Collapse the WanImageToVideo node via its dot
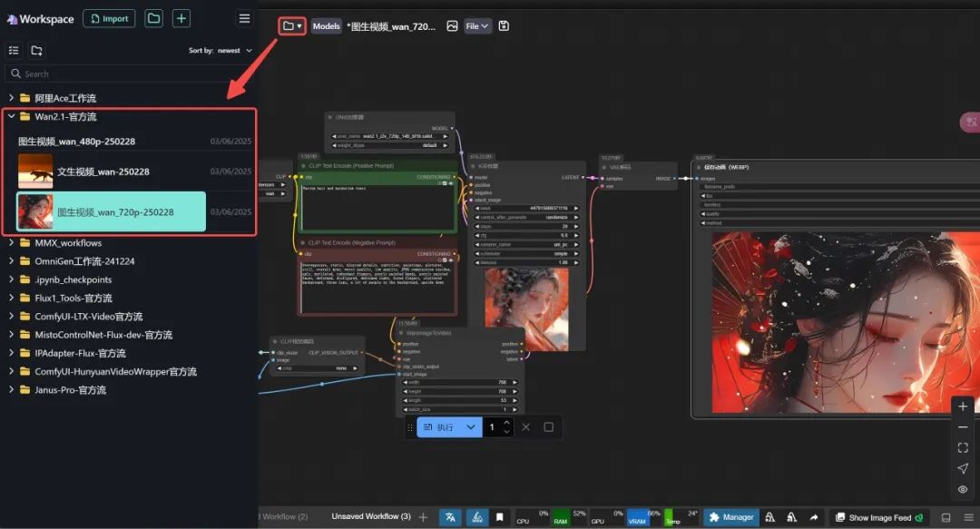The image size is (980, 529). (401, 333)
